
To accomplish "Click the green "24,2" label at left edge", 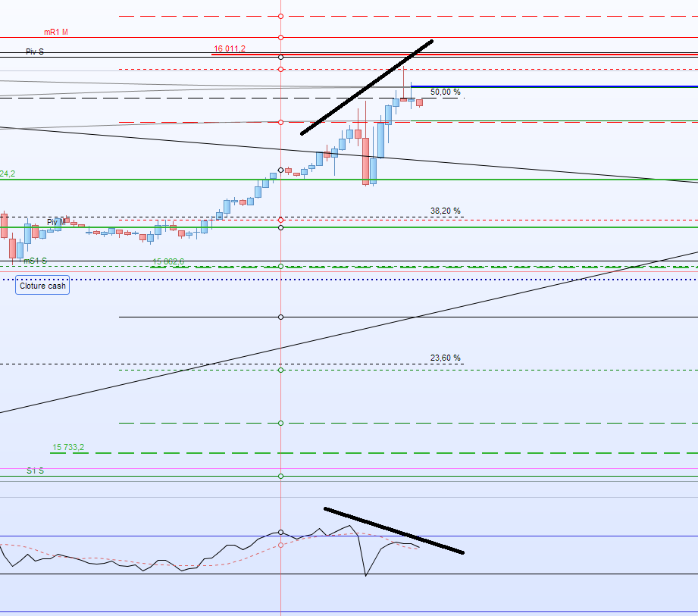I will [8, 174].
